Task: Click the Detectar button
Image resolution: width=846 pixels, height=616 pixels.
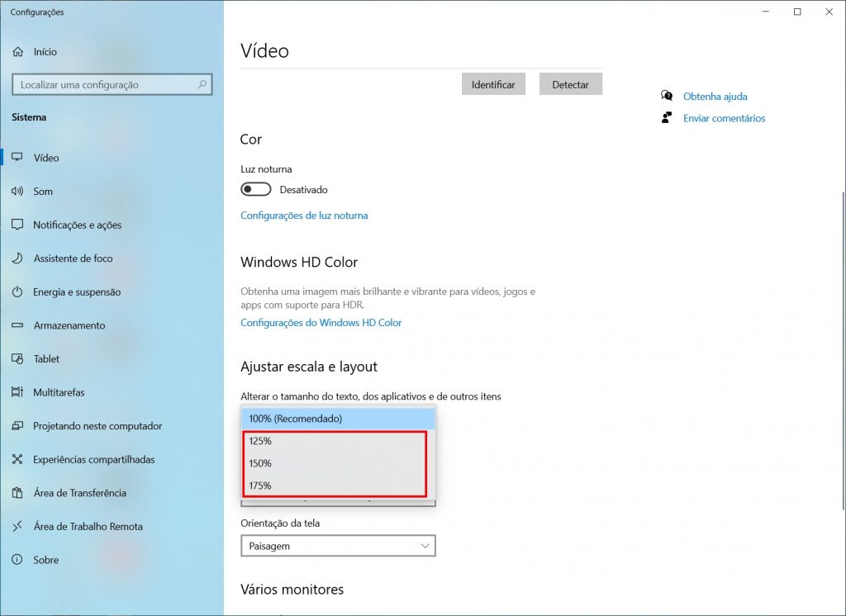Action: (x=570, y=84)
